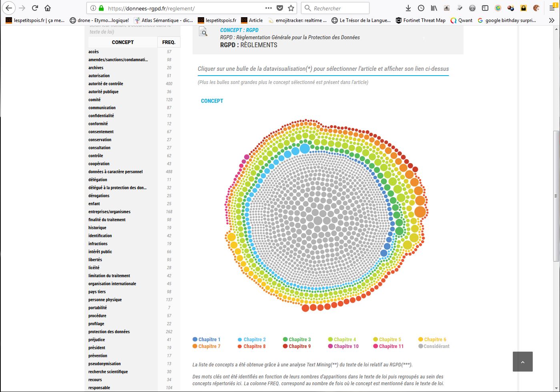Select the 'données à caractère personnel' concept
This screenshot has height=392, width=560.
click(115, 172)
